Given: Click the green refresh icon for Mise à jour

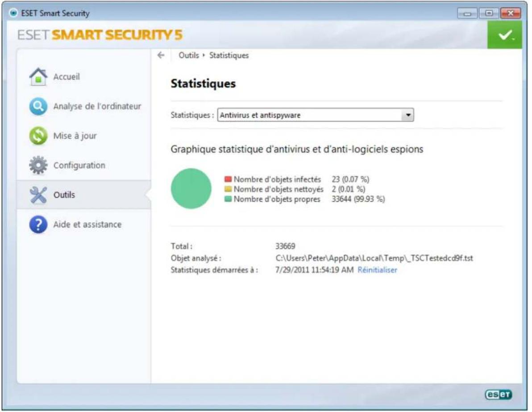Looking at the screenshot, I should pos(38,136).
